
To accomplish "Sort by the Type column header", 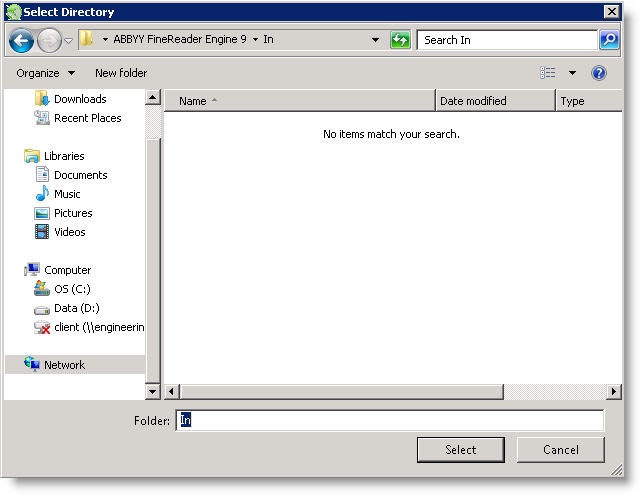I will pyautogui.click(x=589, y=101).
